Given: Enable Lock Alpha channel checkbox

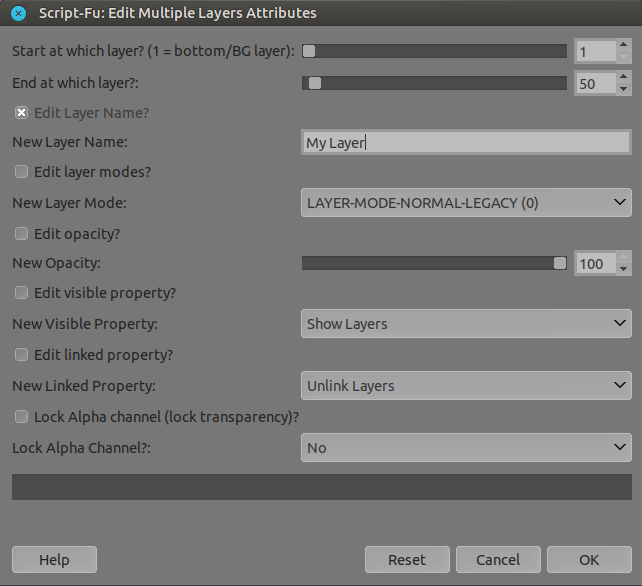Looking at the screenshot, I should pos(21,417).
